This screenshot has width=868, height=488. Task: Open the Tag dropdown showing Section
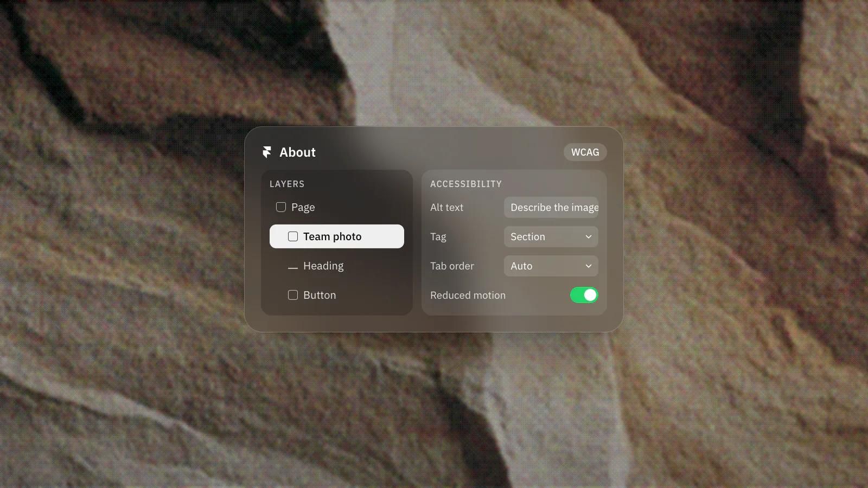pos(551,236)
